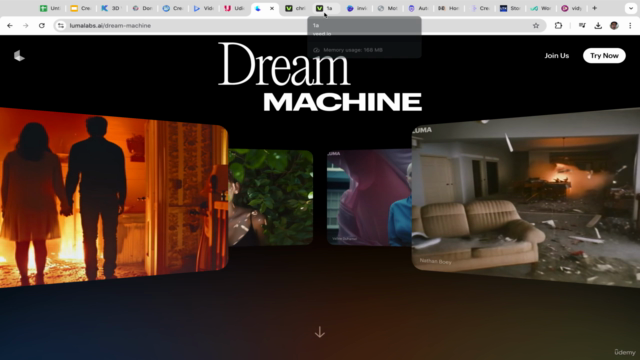Open the couple silhouette fire video thumbnail

point(113,197)
